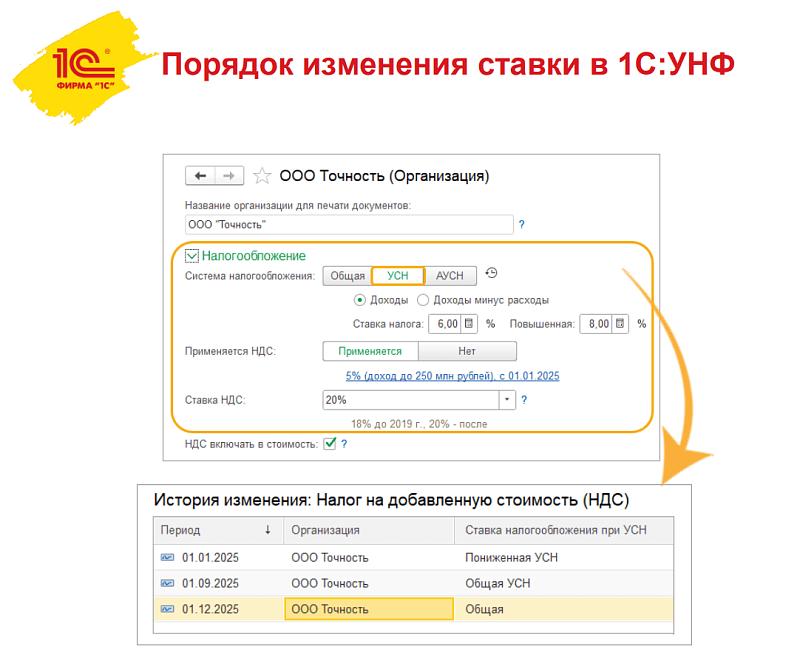Screen dimensions: 800x652
Task: Add organization to favorites via star icon
Action: point(262,176)
